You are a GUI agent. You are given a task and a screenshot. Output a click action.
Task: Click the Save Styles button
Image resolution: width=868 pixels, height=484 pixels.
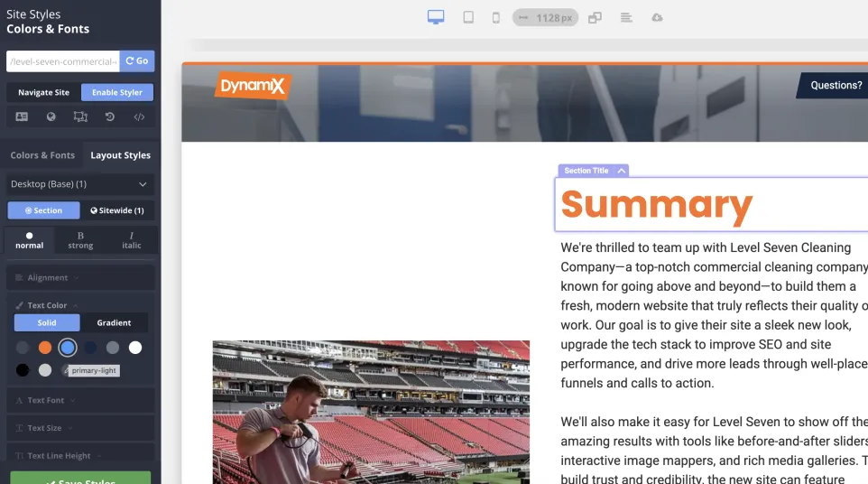point(80,479)
